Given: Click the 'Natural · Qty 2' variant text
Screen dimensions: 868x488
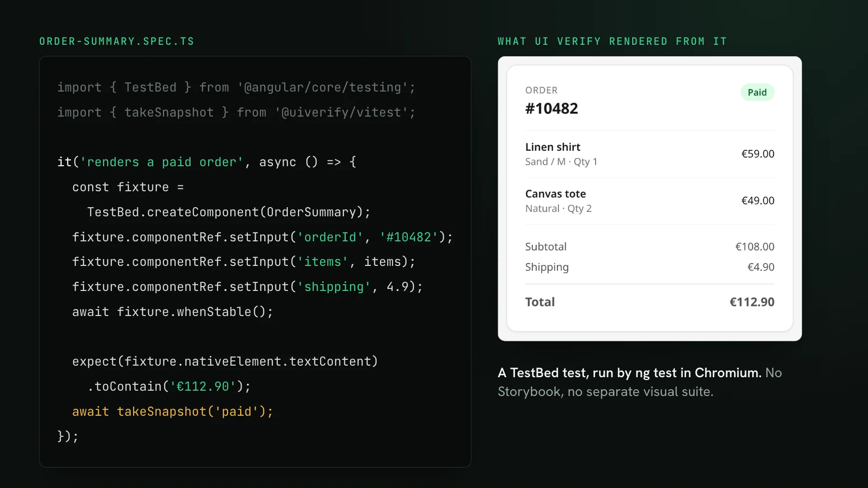Looking at the screenshot, I should click(x=558, y=209).
